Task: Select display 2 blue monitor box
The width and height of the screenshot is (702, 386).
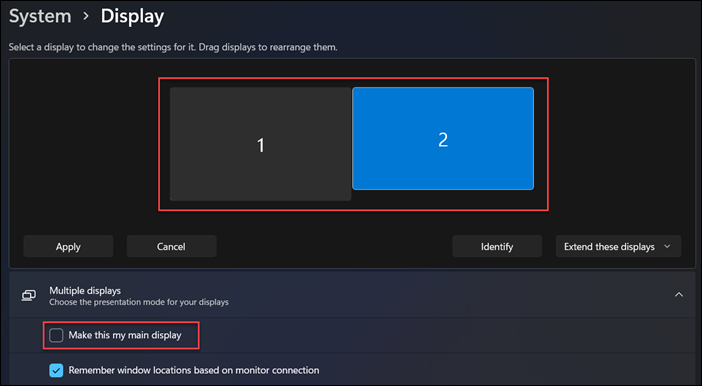Action: point(443,139)
